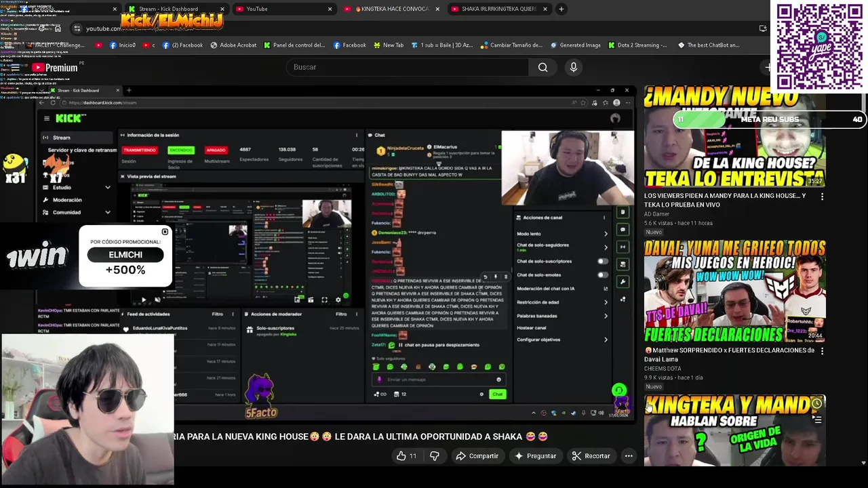Expand the Comunidad sidebar section
Screen dimensions: 868x488
pyautogui.click(x=108, y=212)
